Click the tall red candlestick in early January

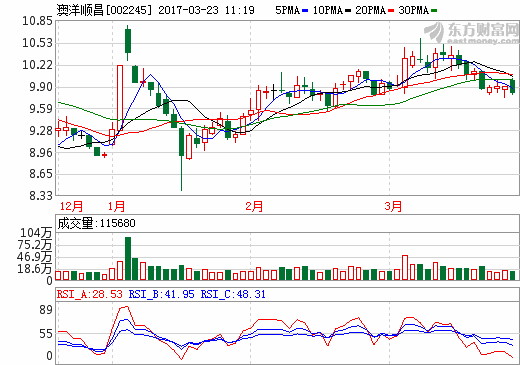click(x=120, y=99)
